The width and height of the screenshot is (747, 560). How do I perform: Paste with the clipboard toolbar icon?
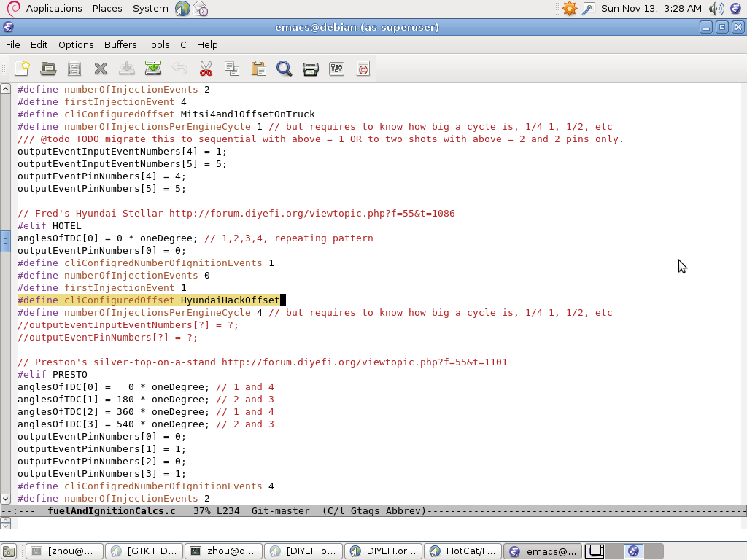click(x=258, y=69)
